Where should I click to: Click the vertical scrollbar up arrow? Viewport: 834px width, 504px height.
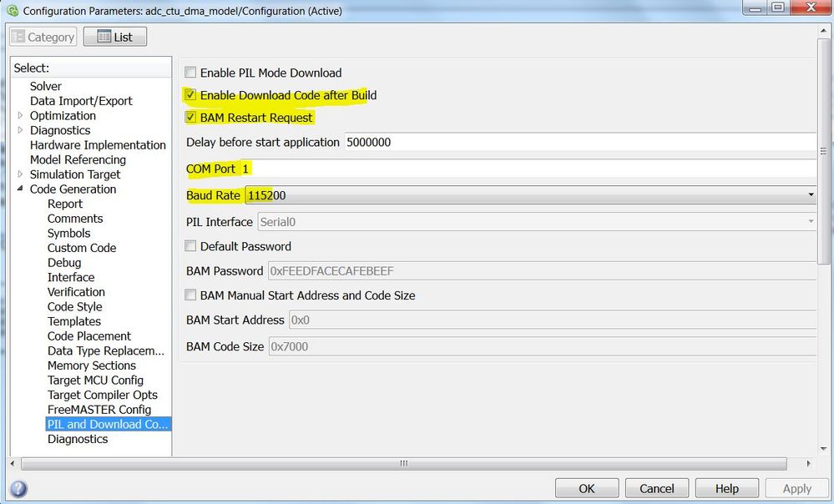[823, 32]
